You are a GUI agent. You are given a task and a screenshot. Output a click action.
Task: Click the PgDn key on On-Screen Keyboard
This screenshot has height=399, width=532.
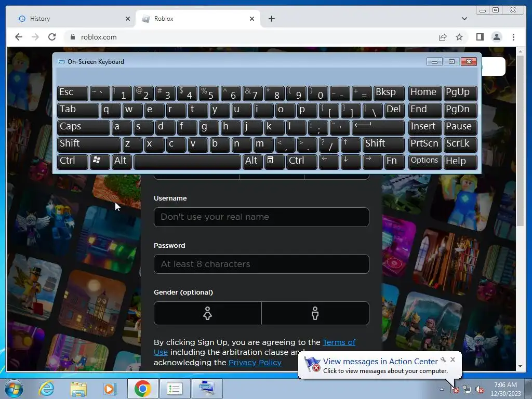pyautogui.click(x=460, y=110)
